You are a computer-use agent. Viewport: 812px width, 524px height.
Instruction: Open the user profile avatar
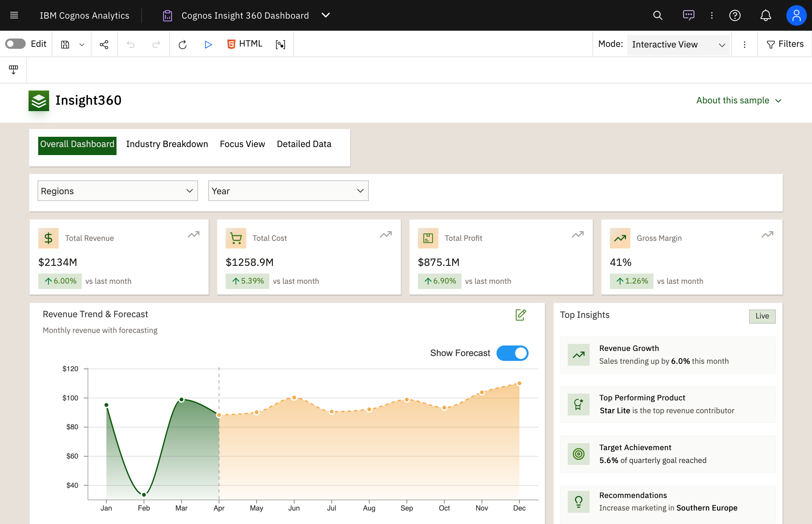pos(796,15)
